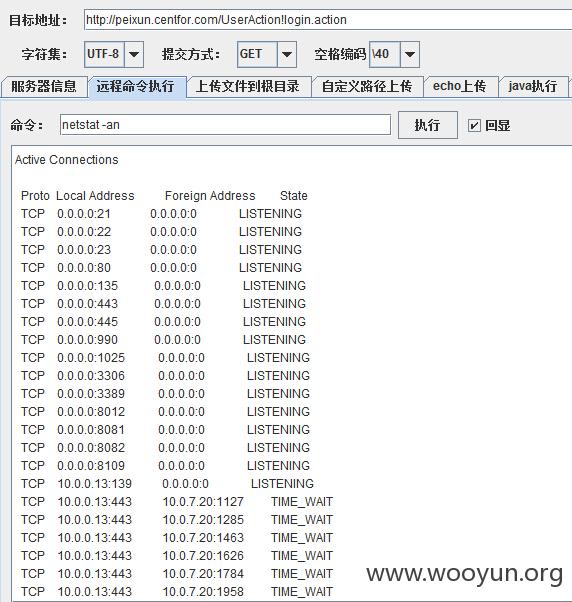Click the \40 space encoding value
The image size is (572, 602).
click(385, 55)
